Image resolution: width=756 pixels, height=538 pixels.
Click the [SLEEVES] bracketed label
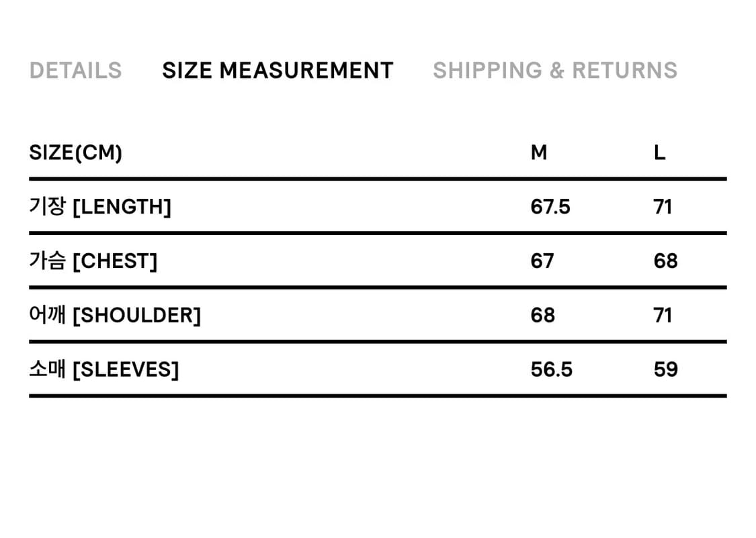point(125,369)
